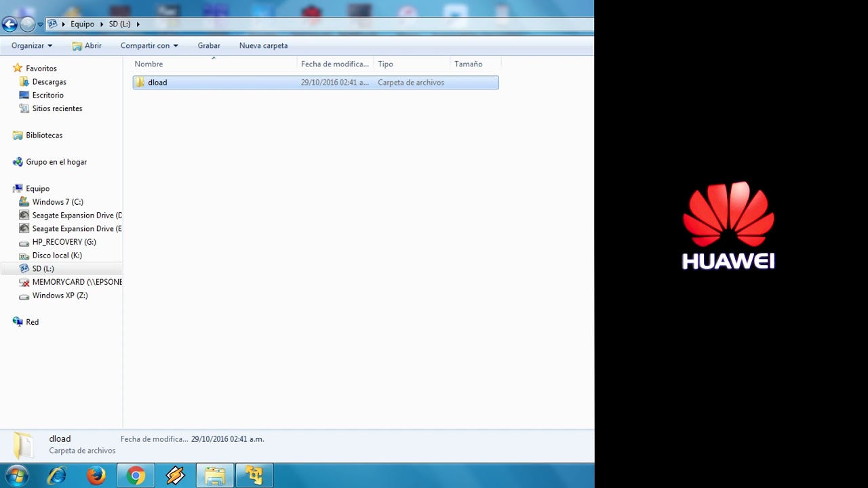Screen dimensions: 868x488
Task: Click the HP_RECOVERY (G:) drive icon
Action: click(x=24, y=243)
